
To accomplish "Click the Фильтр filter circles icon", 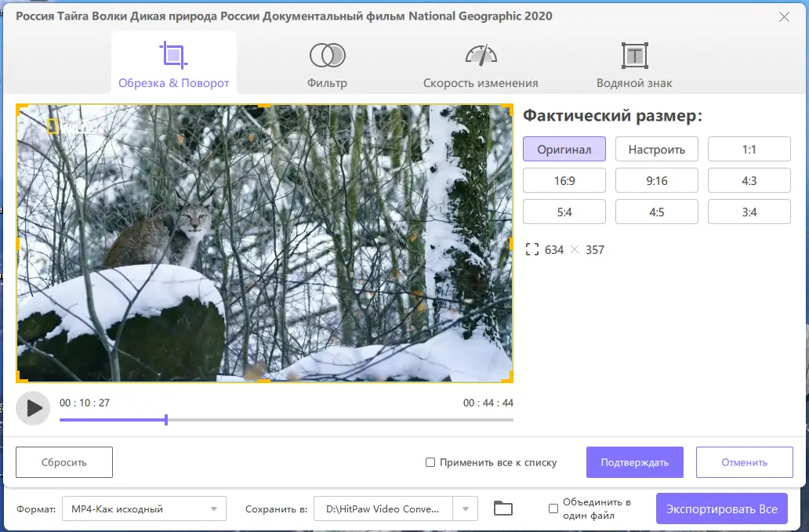I will point(327,53).
